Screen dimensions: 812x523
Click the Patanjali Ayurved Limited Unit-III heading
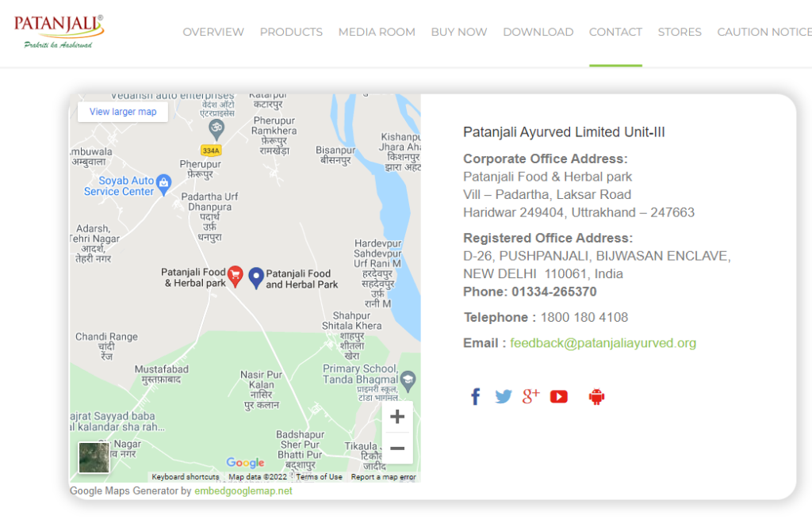tap(564, 132)
